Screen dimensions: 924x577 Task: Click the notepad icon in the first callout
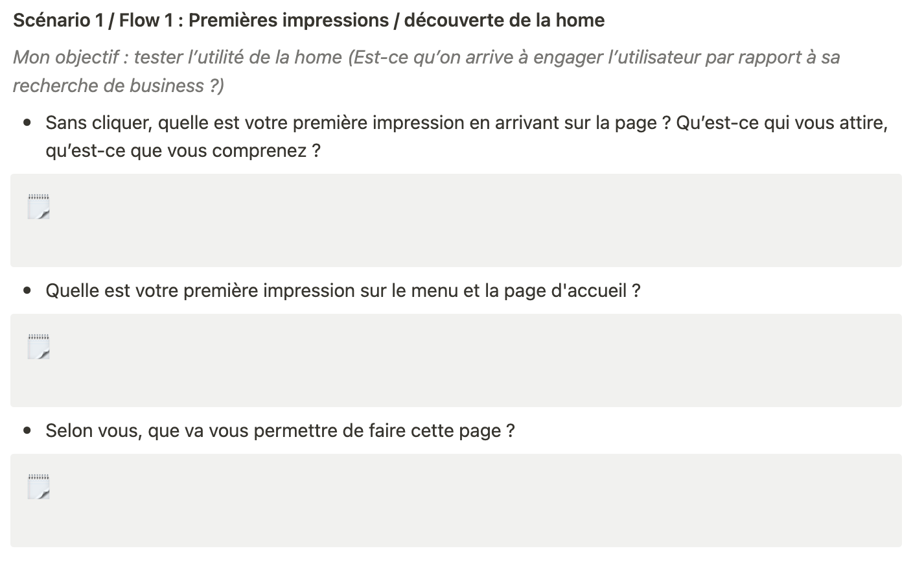(38, 206)
